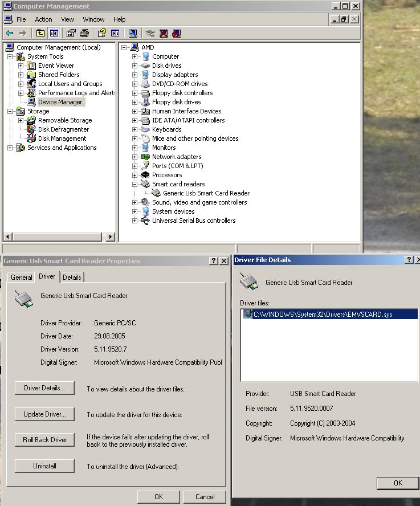Click the ? help button in Properties title bar
The width and height of the screenshot is (420, 506).
[213, 261]
